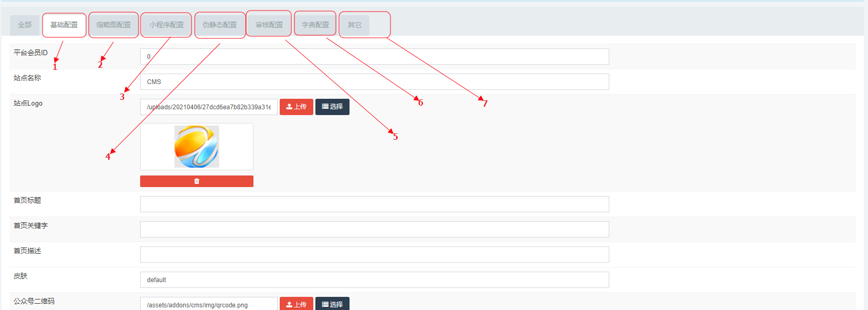Focus the 首页描述 input field
868x310 pixels.
point(374,255)
